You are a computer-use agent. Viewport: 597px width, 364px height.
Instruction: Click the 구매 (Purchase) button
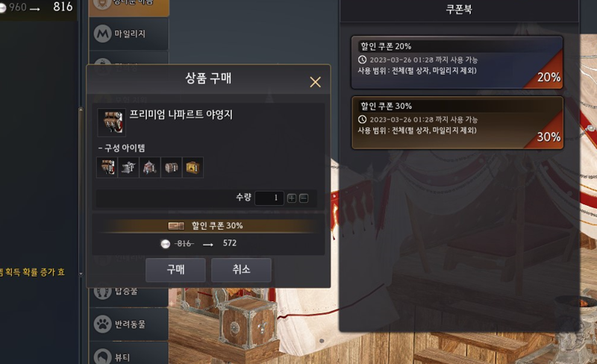[175, 270]
